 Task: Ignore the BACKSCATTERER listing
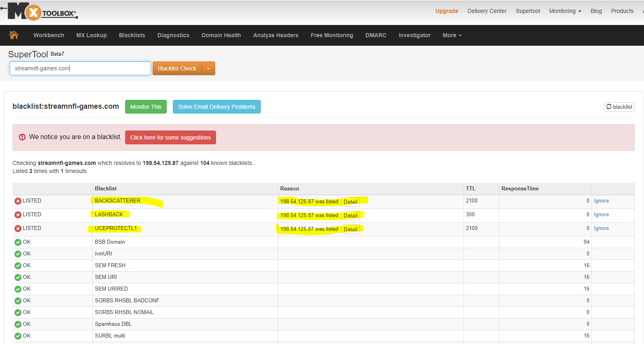pyautogui.click(x=601, y=201)
